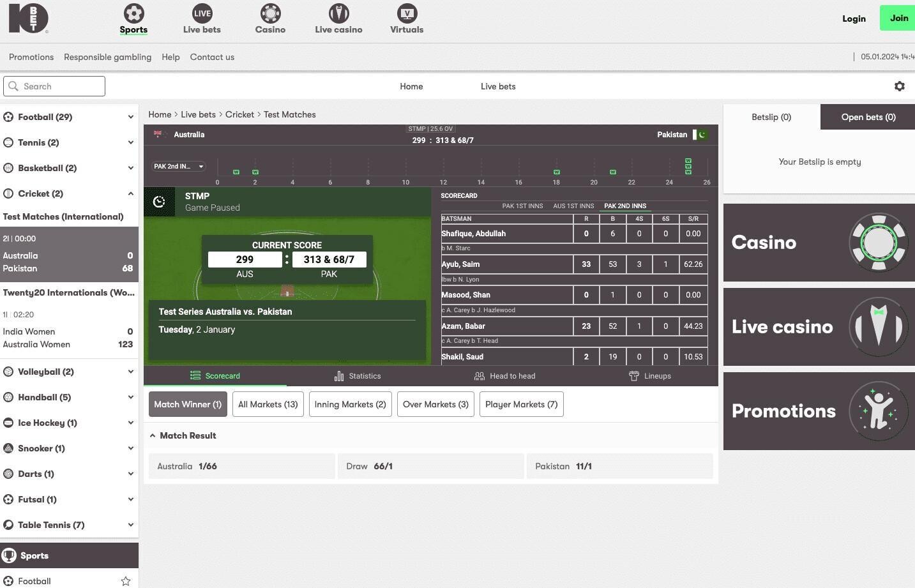Screen dimensions: 915x588
Task: Click the trophy icon in Sports header
Action: coord(9,555)
